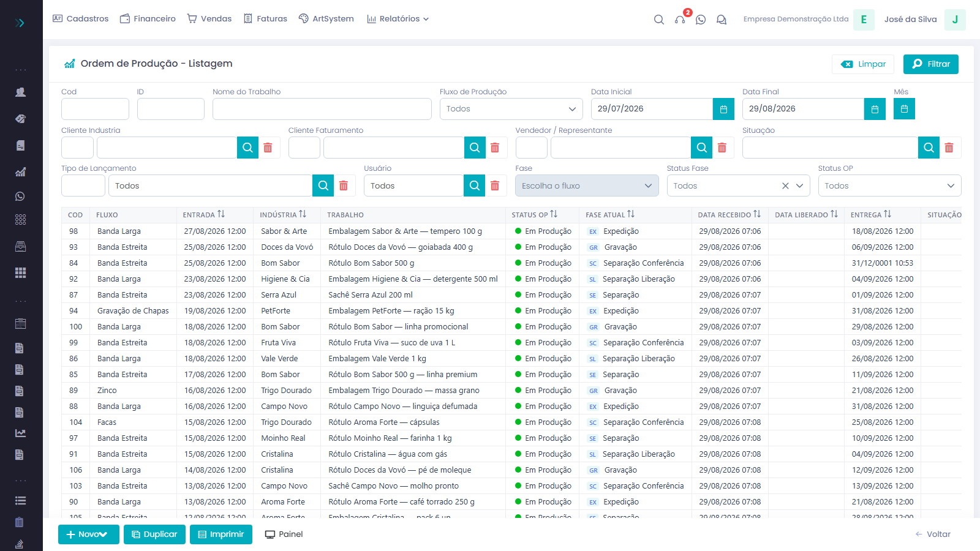
Task: Open the Cadastros menu
Action: 81,19
